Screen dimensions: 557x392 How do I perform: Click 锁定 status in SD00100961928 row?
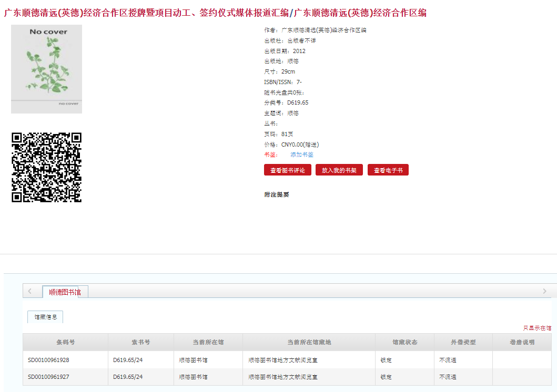point(386,360)
